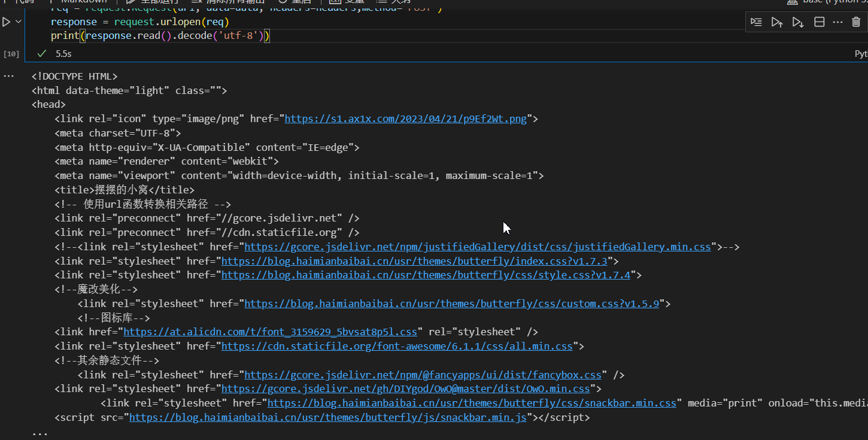This screenshot has width=868, height=440.
Task: Place cursor in 'response = request.urlopen(req)' code line
Action: 140,22
